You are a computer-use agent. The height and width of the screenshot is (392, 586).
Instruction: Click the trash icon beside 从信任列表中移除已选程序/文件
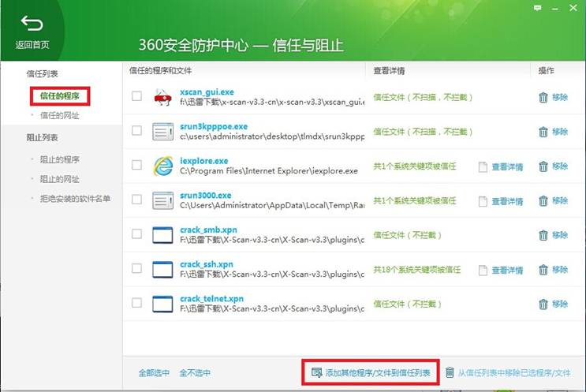450,372
